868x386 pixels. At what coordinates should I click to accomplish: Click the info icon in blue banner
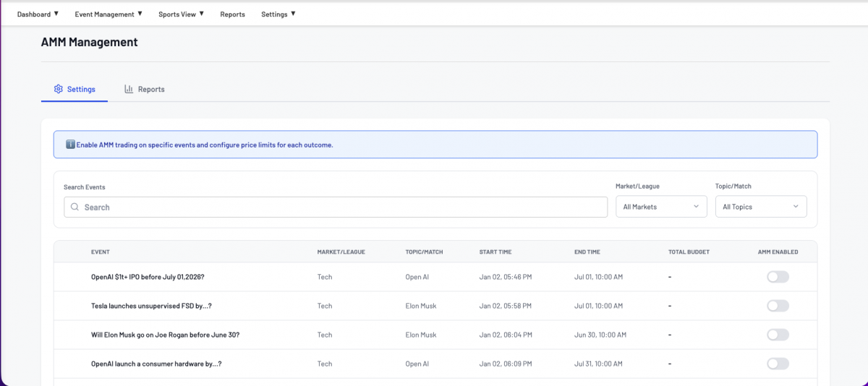pyautogui.click(x=70, y=145)
